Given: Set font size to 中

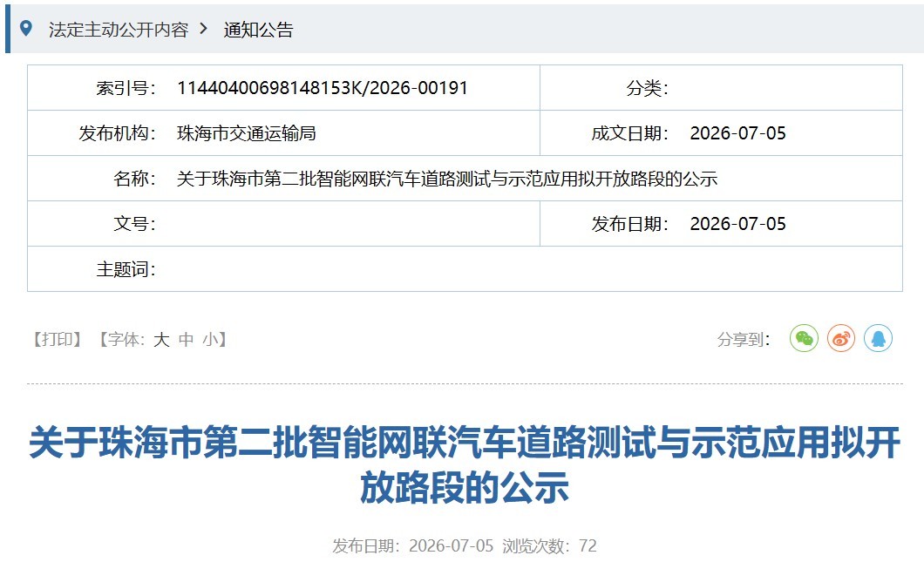Looking at the screenshot, I should coord(186,339).
